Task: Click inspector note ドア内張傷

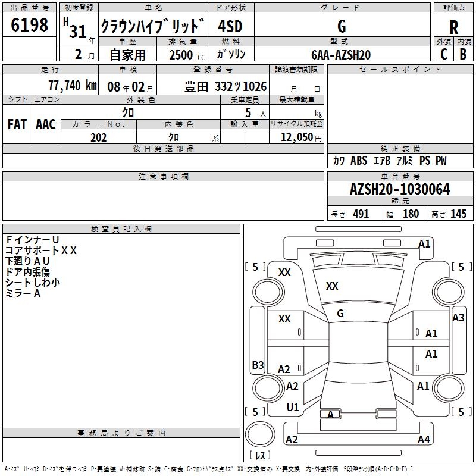Action: click(x=27, y=272)
